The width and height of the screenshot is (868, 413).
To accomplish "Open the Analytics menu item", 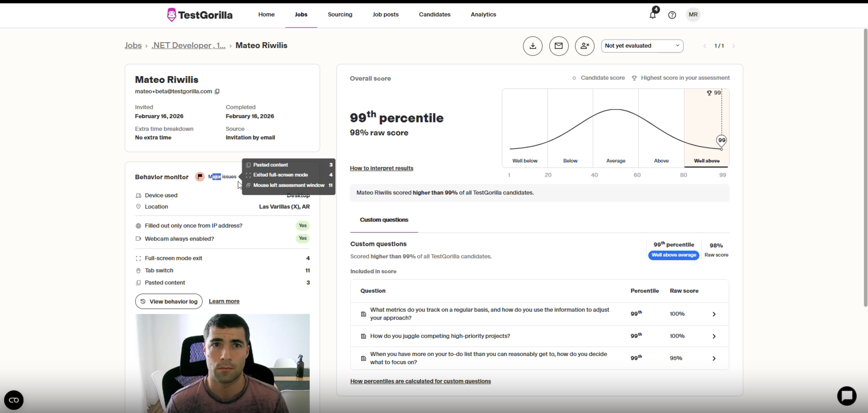I will [x=483, y=14].
